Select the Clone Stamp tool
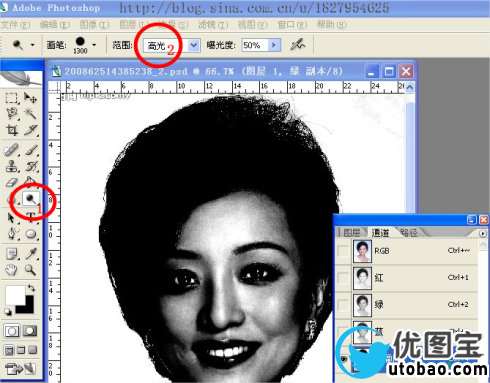490x383 pixels. [x=12, y=166]
